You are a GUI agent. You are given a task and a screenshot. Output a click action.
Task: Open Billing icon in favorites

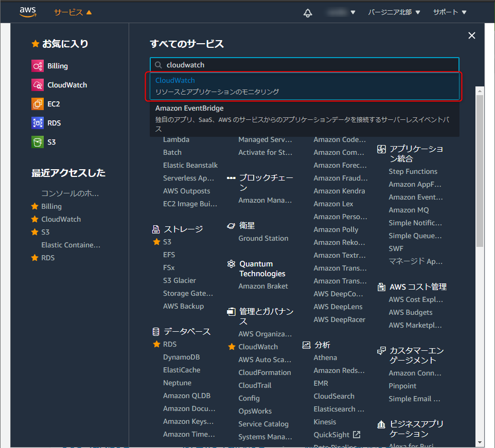[x=38, y=66]
